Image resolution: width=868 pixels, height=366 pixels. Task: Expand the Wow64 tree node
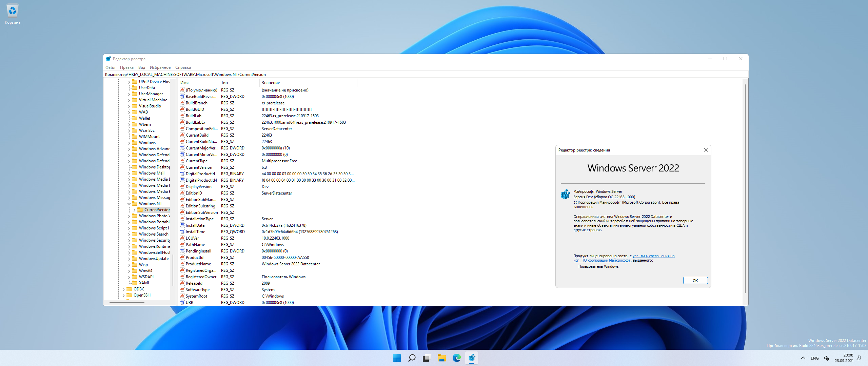(x=129, y=271)
